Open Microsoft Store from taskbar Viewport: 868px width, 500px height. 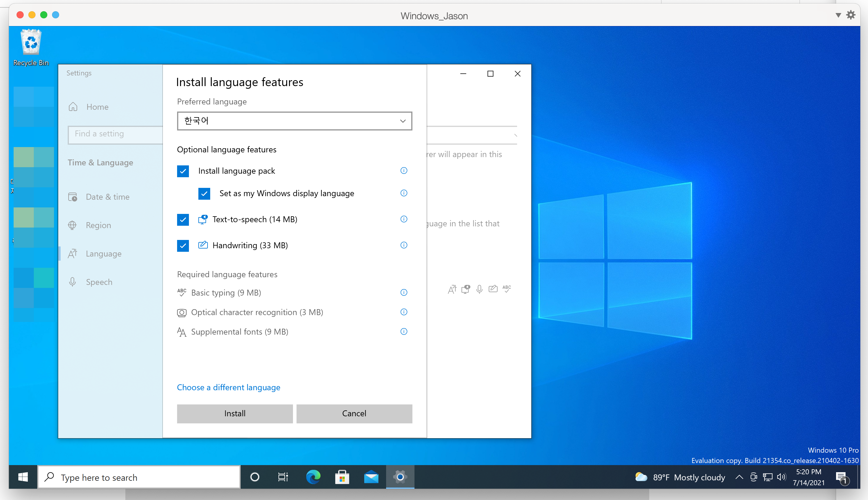coord(342,477)
